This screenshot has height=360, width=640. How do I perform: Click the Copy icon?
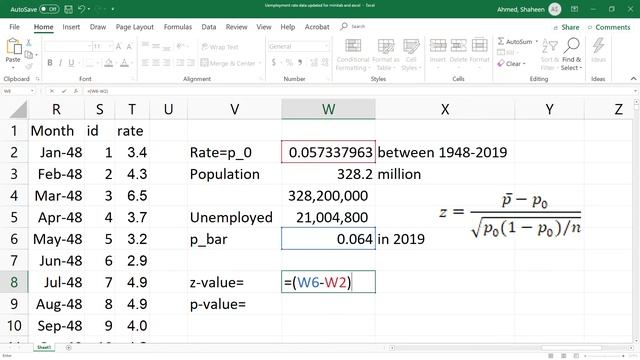29,54
